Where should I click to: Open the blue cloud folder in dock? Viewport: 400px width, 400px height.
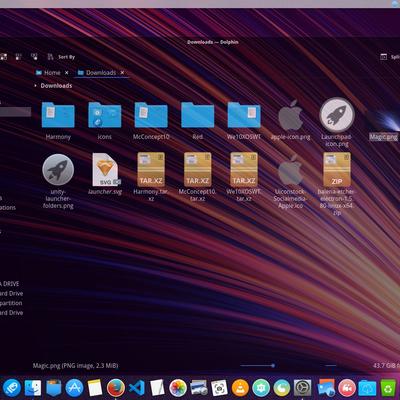pyautogui.click(x=367, y=388)
